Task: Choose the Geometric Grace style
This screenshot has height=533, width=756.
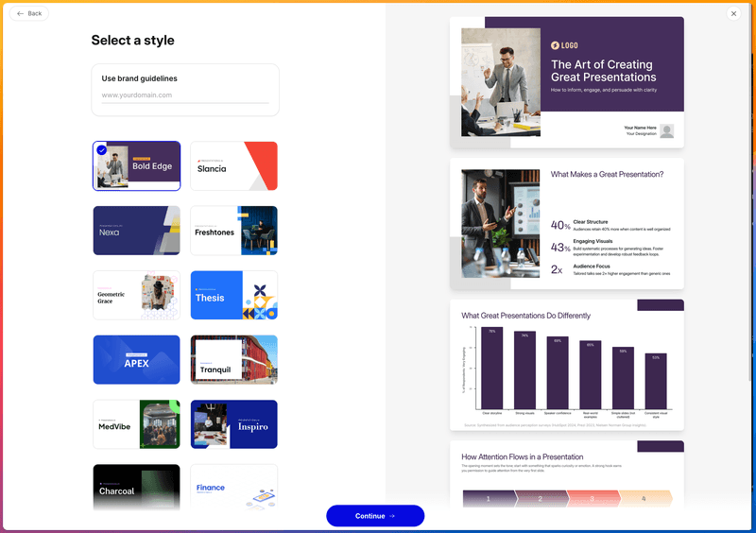Action: (137, 295)
